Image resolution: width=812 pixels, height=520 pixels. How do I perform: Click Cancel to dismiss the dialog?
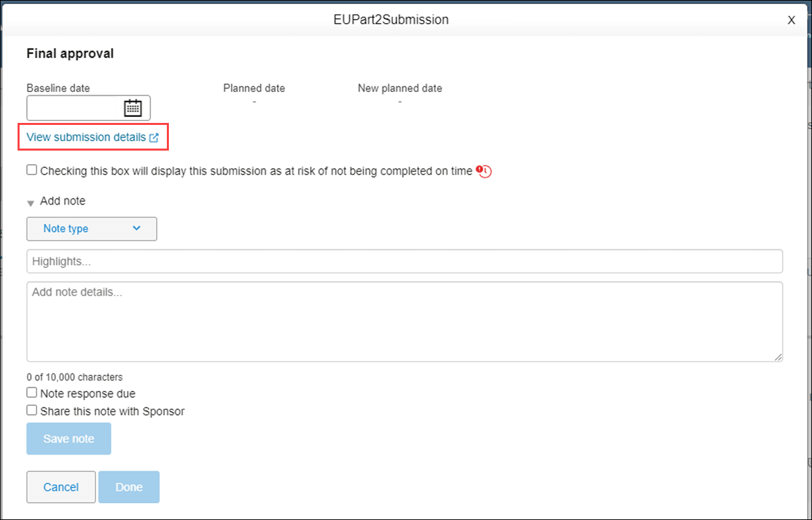click(x=61, y=487)
